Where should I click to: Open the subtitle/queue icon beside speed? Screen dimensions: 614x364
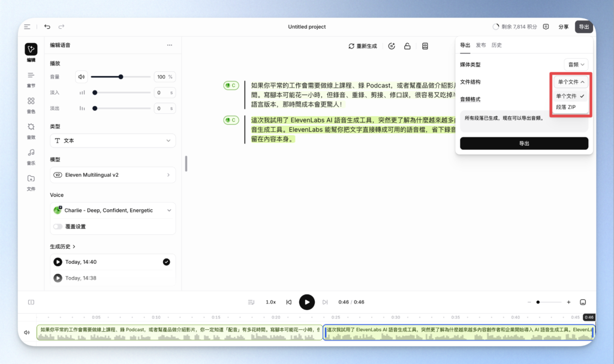[251, 302]
